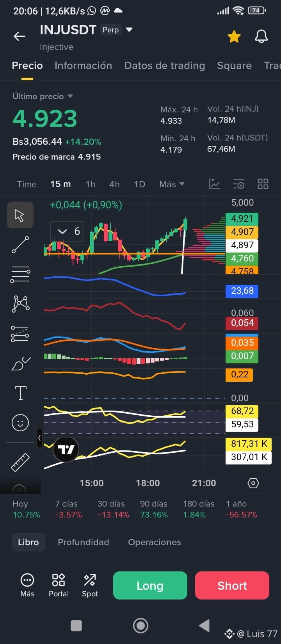Select the horizontal lines Fibonacci tool
This screenshot has height=644, width=281.
[x=20, y=274]
